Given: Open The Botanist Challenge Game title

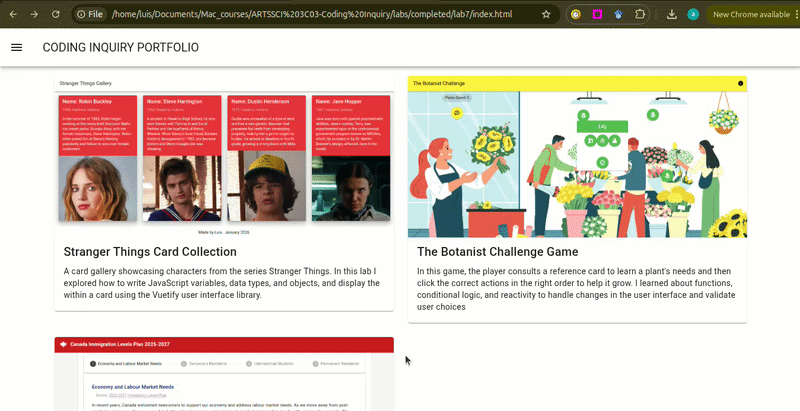Looking at the screenshot, I should point(497,252).
